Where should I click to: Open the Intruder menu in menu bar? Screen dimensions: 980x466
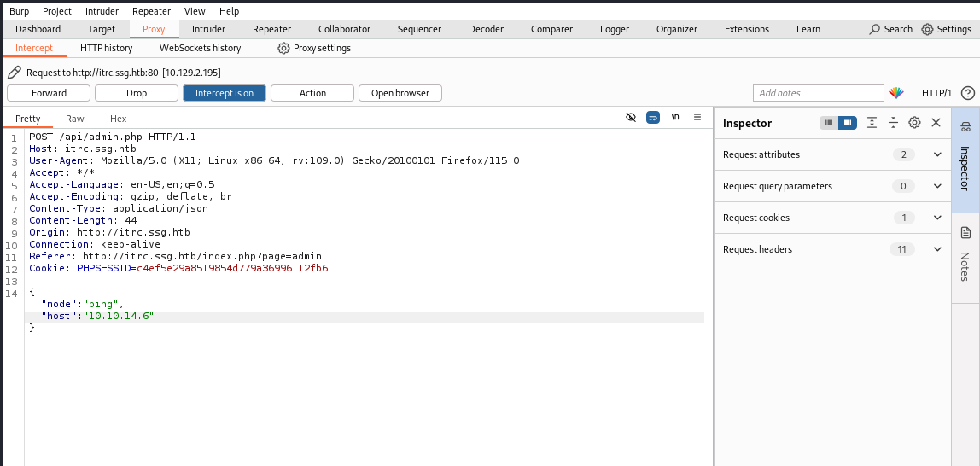click(x=102, y=11)
